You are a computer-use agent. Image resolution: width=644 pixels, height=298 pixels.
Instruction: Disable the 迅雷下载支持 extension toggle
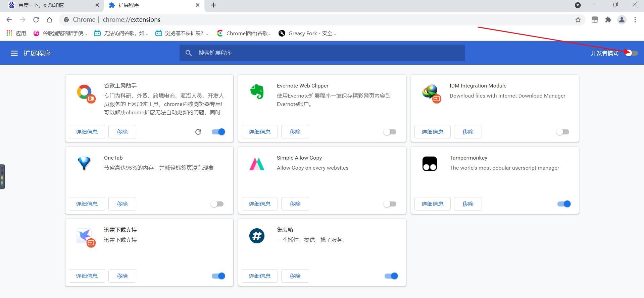click(x=218, y=276)
